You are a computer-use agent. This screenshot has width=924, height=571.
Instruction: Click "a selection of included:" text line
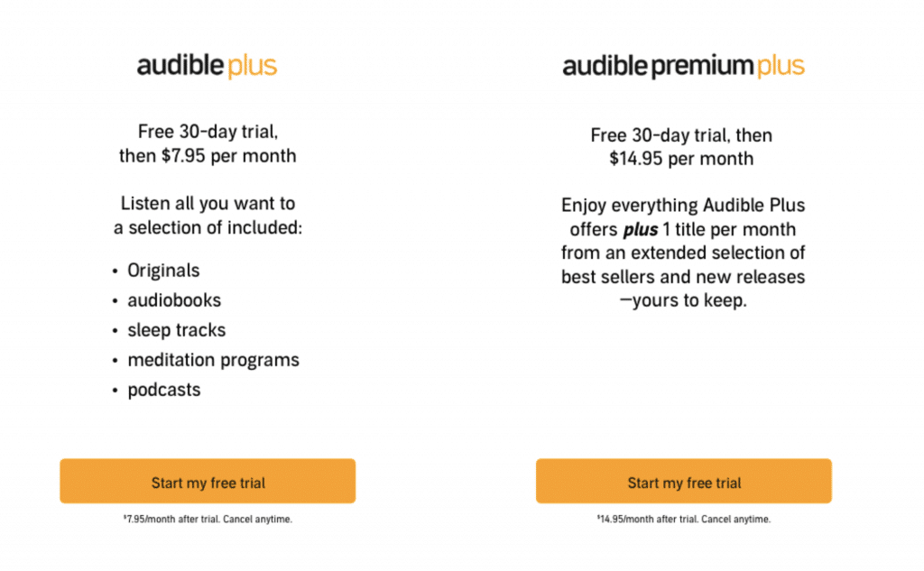(x=208, y=228)
